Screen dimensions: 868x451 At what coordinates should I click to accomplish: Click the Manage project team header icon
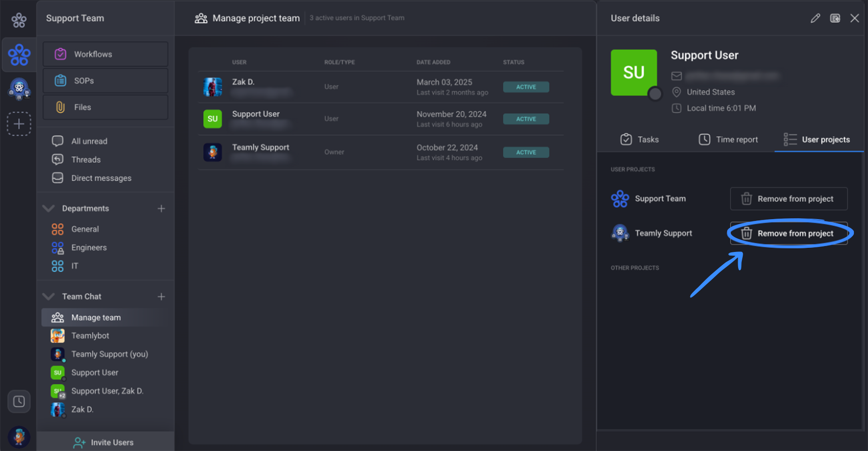click(201, 18)
